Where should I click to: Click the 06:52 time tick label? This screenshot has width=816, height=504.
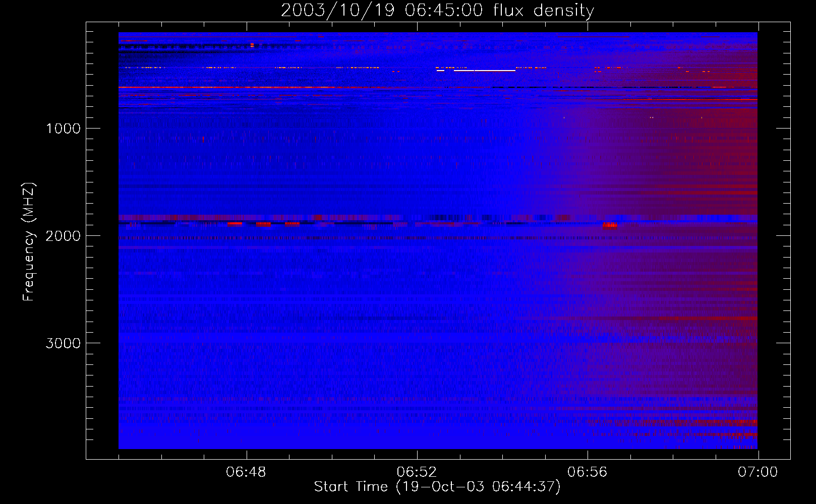coord(417,472)
